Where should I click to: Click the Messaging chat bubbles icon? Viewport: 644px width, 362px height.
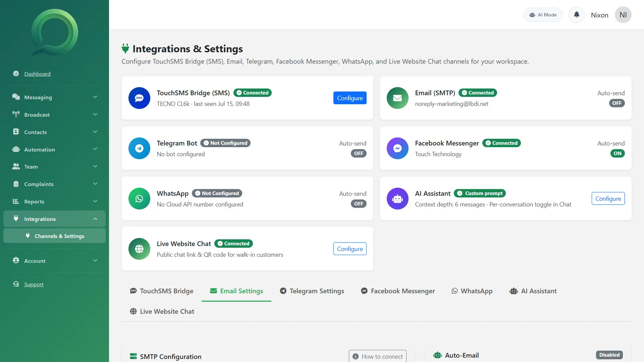coord(16,97)
